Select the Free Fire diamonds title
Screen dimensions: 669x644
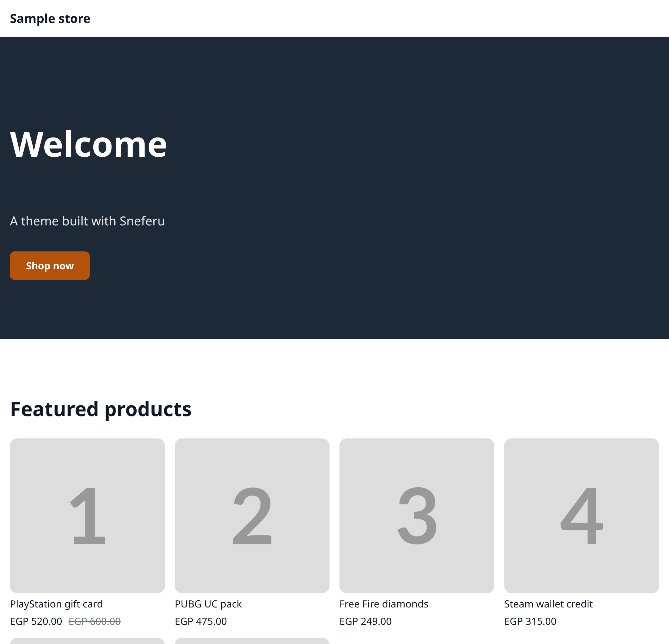pos(384,604)
